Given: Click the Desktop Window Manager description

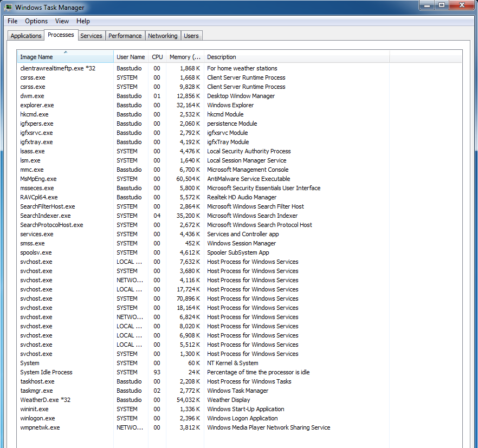Looking at the screenshot, I should pyautogui.click(x=241, y=96).
